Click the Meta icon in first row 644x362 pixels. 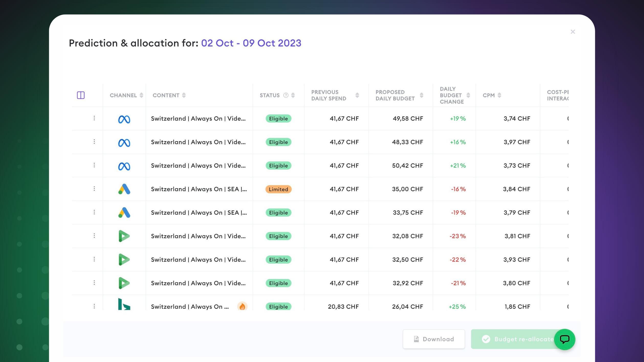click(124, 119)
